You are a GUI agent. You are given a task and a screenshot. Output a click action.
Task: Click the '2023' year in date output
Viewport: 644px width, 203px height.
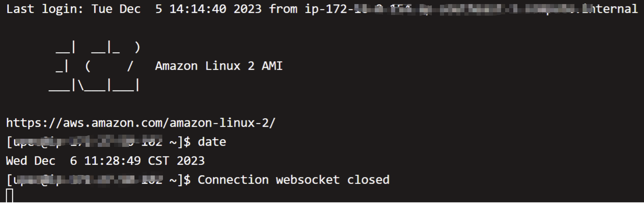click(x=190, y=160)
